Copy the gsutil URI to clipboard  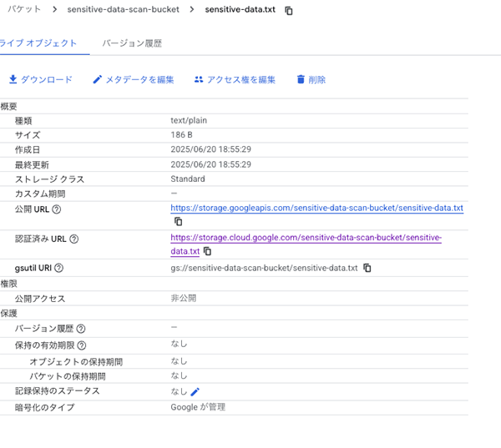(367, 269)
